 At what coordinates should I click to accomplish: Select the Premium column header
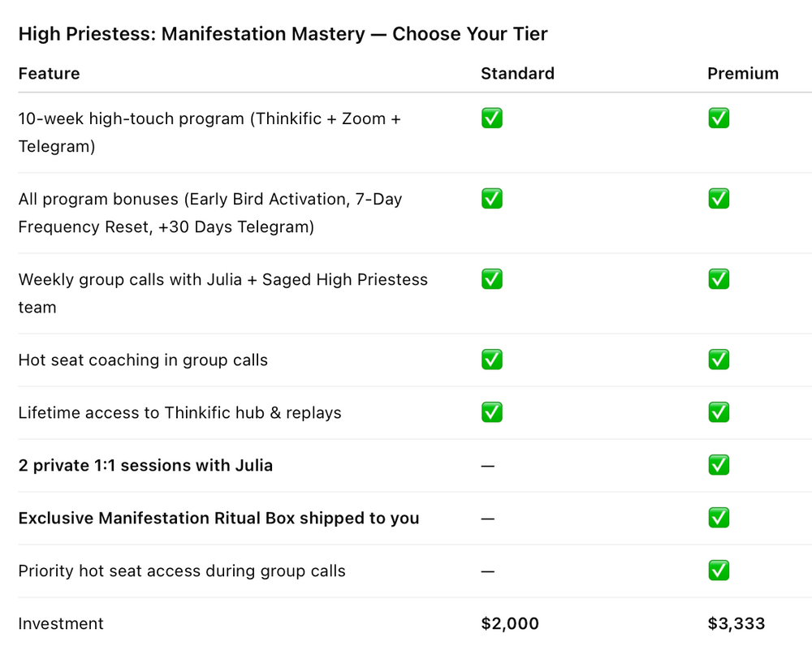(743, 74)
